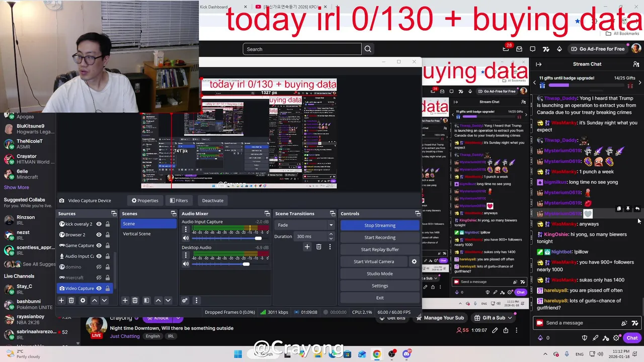Undock the Scenes panel

pos(174,214)
